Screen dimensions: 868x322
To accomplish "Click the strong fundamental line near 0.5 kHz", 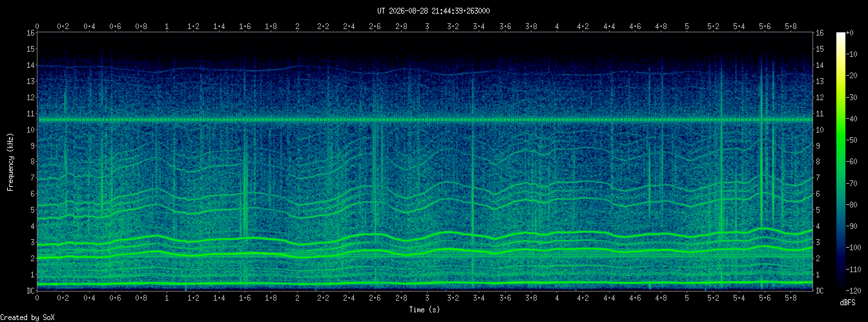I will (424, 283).
